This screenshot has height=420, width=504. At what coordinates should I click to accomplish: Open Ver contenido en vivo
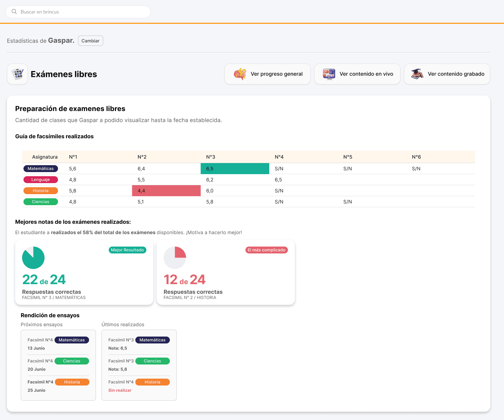tap(357, 74)
